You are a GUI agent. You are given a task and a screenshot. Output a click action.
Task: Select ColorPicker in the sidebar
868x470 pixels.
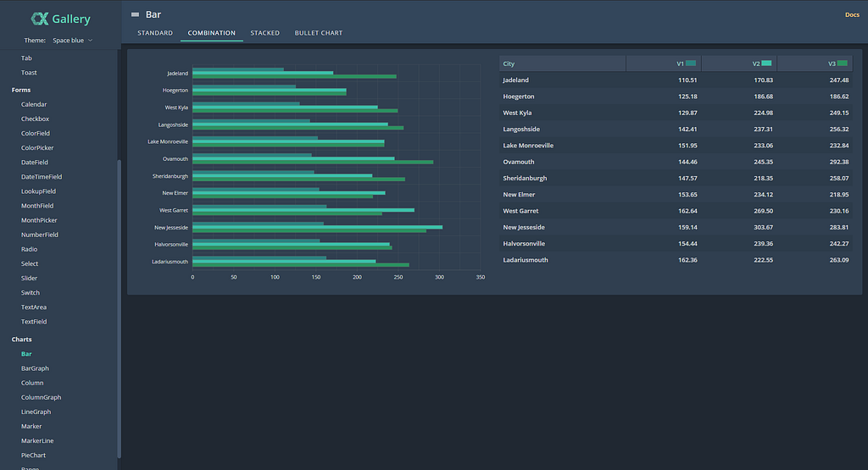37,147
